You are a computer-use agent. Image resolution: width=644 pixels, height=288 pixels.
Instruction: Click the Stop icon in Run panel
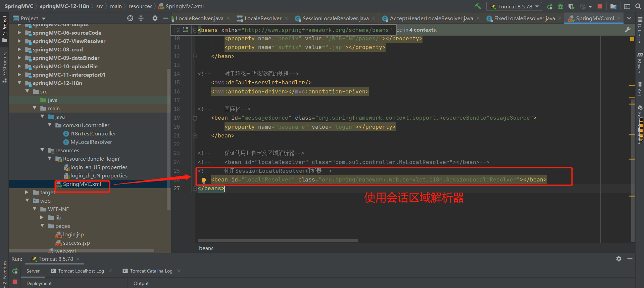[15, 282]
